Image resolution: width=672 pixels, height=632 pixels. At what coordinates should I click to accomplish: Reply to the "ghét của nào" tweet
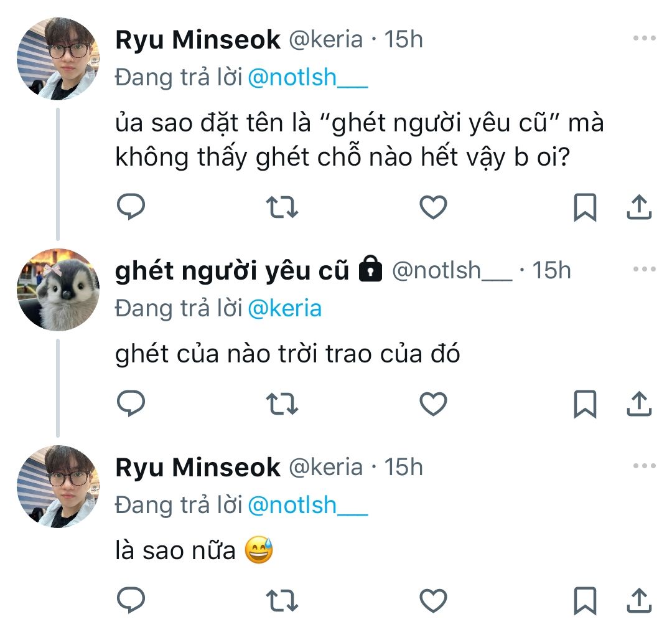pyautogui.click(x=131, y=404)
